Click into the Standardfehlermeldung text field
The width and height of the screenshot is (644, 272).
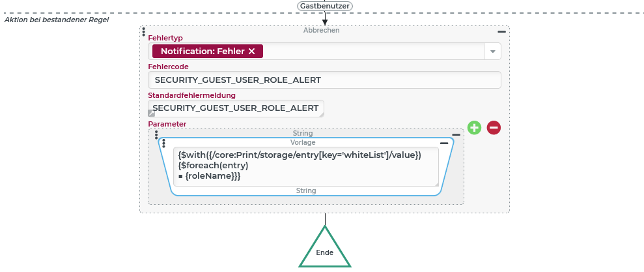coord(235,108)
